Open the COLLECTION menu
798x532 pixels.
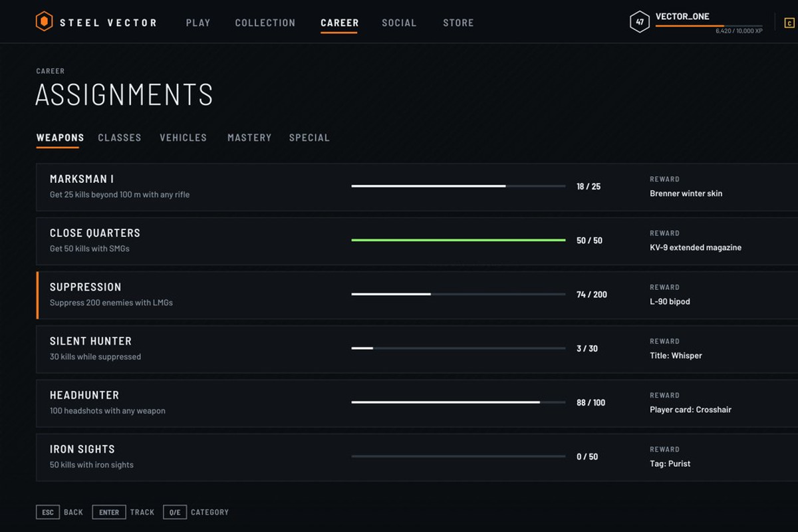coord(265,23)
